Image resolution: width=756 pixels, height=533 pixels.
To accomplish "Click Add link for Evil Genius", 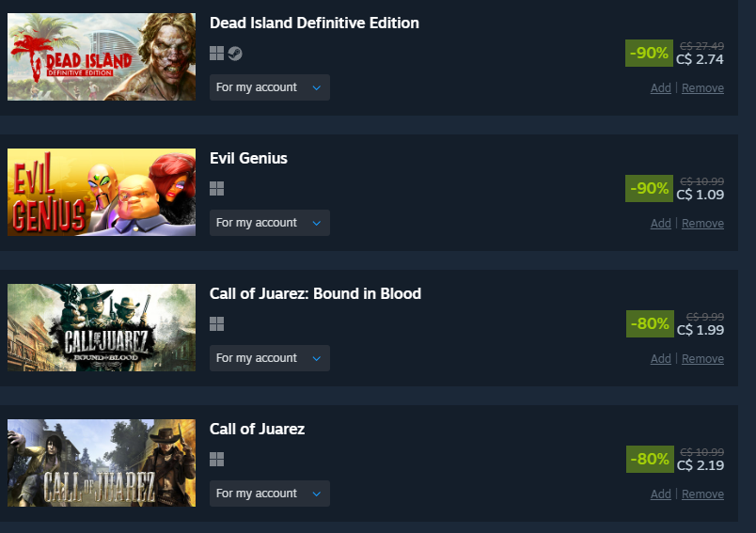I will click(660, 224).
